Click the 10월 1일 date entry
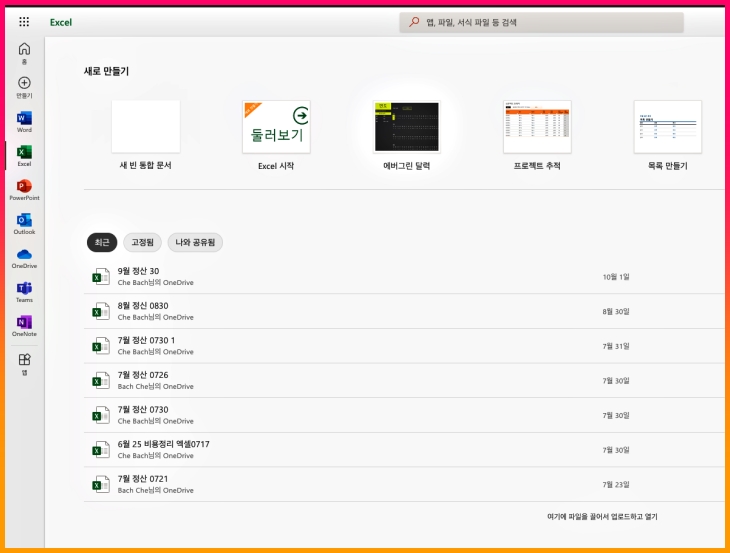The height and width of the screenshot is (553, 730). click(615, 277)
